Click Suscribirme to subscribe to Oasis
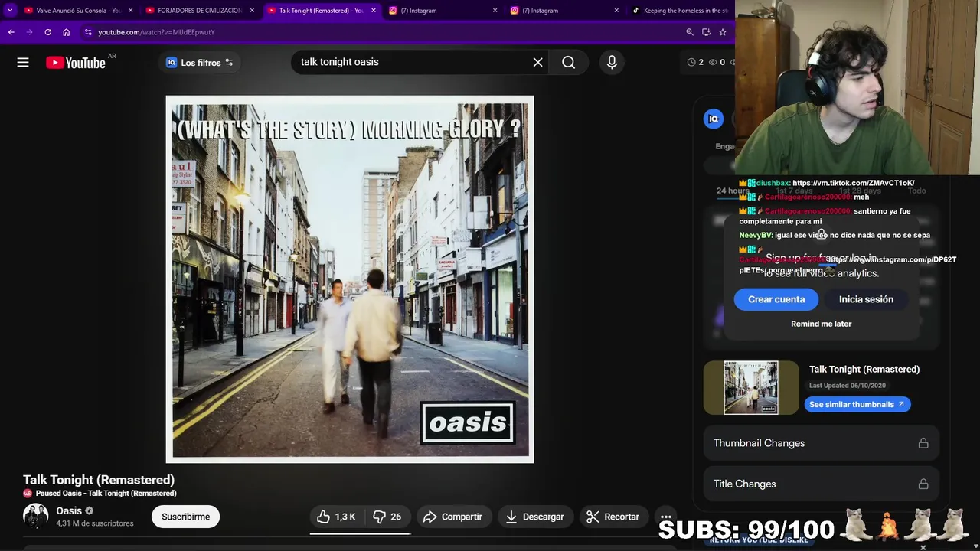Viewport: 980px width, 551px height. tap(185, 517)
